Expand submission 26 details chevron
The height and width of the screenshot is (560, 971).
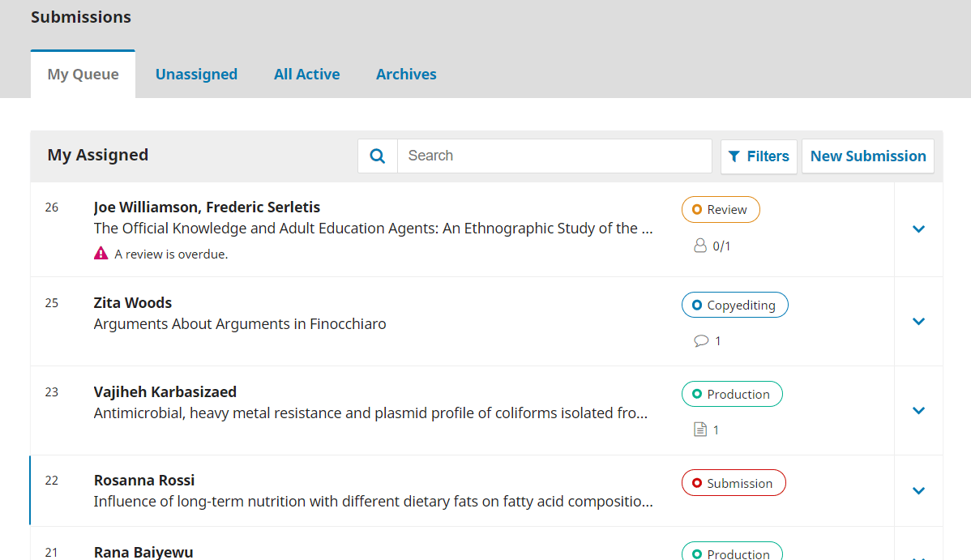[918, 229]
